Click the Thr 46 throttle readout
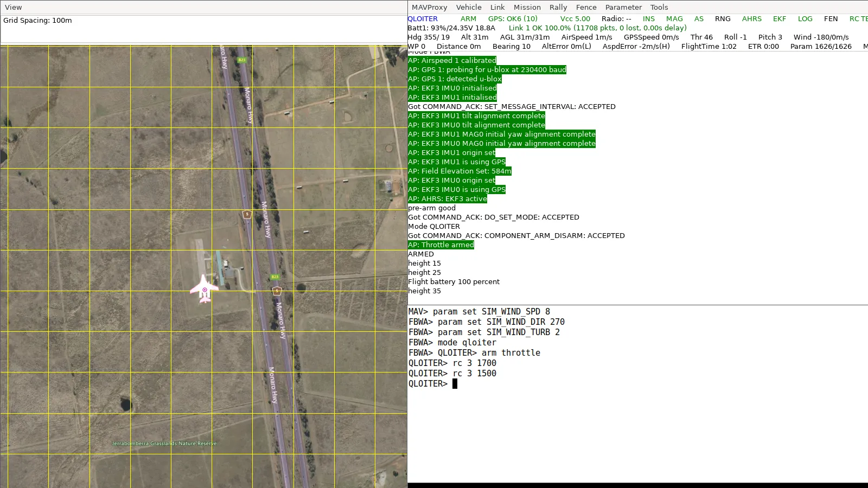 701,37
